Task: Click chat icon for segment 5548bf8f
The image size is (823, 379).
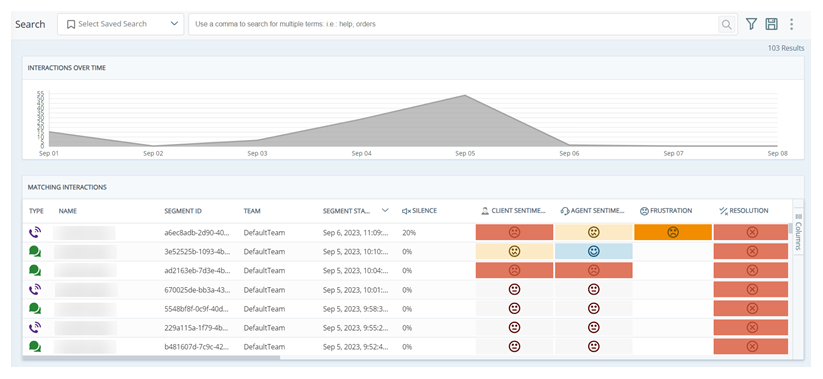Action: [x=35, y=308]
